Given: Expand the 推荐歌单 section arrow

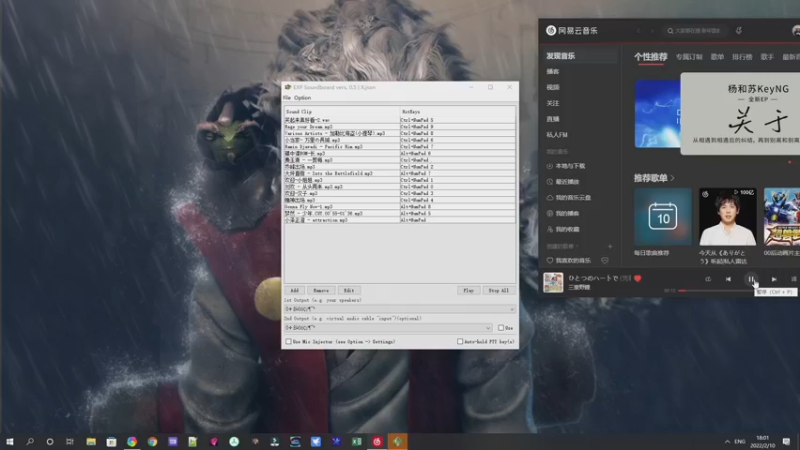Looking at the screenshot, I should click(672, 178).
